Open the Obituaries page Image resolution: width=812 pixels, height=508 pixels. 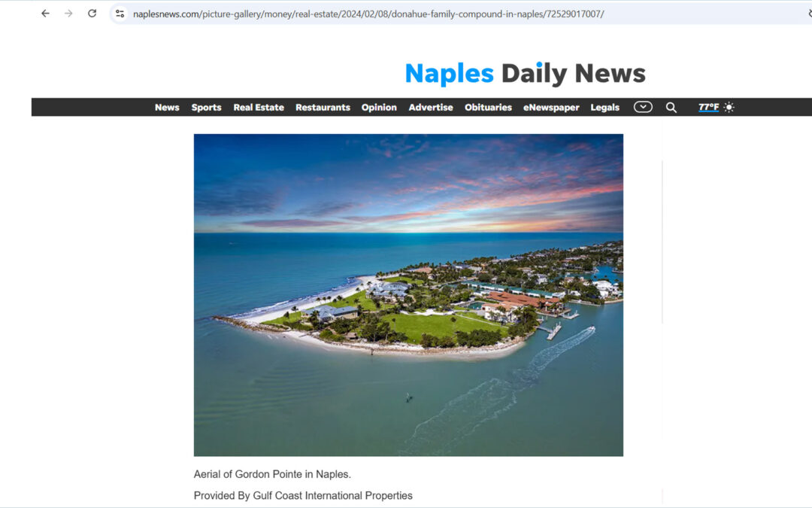pos(488,107)
